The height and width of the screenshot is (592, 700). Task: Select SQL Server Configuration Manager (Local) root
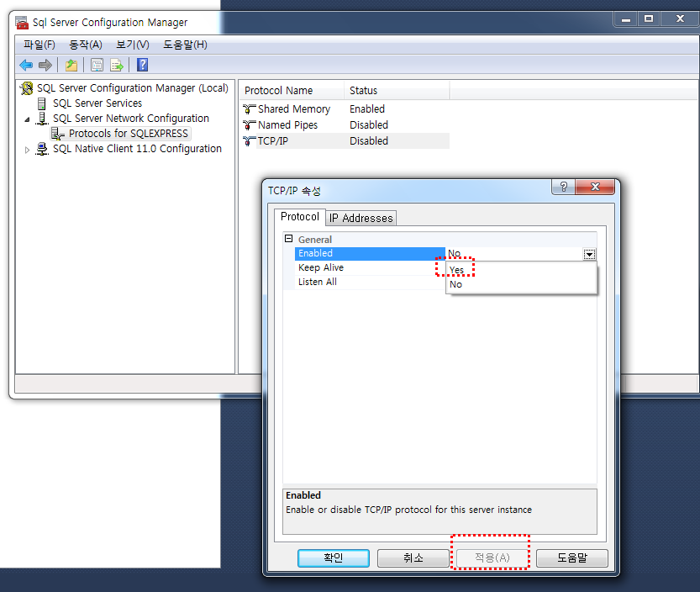coord(133,88)
